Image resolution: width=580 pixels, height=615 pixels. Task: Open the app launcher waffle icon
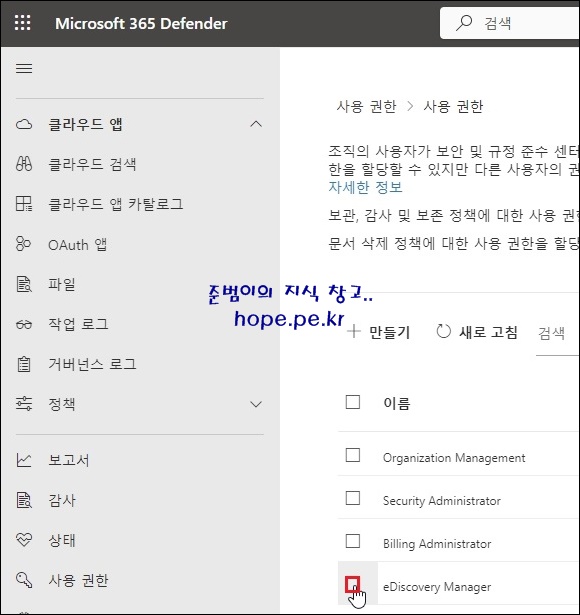[x=23, y=23]
